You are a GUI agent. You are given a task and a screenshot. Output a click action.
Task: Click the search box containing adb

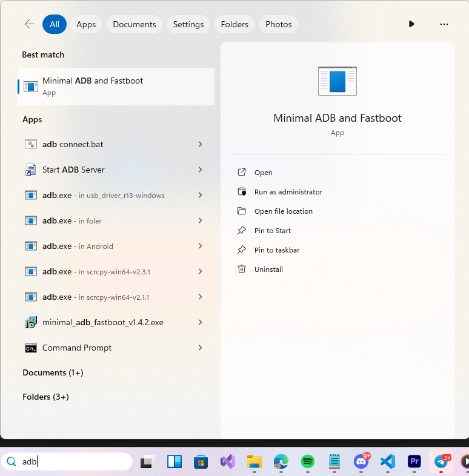pos(73,461)
